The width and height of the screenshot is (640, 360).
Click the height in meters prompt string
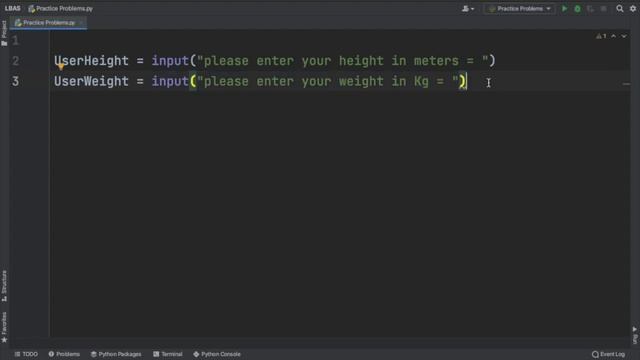[x=342, y=61]
